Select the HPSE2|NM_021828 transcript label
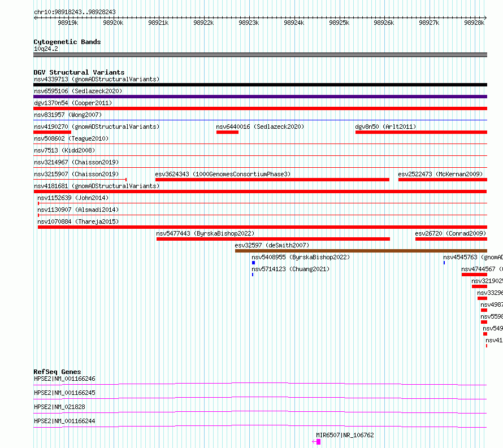The height and width of the screenshot is (448, 503). point(59,407)
